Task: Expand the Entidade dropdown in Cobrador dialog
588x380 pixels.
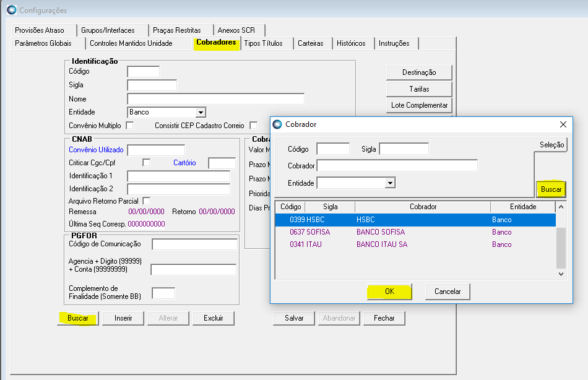Action: tap(390, 183)
